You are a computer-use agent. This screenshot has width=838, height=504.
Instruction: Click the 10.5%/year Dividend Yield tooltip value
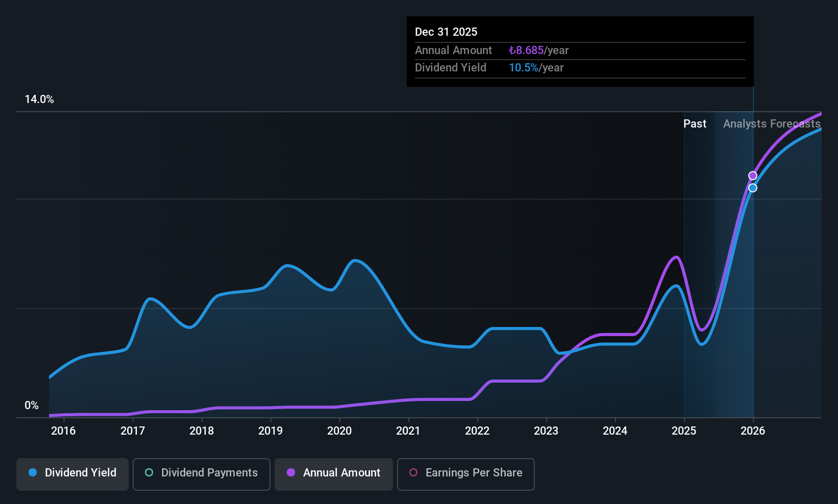point(536,67)
